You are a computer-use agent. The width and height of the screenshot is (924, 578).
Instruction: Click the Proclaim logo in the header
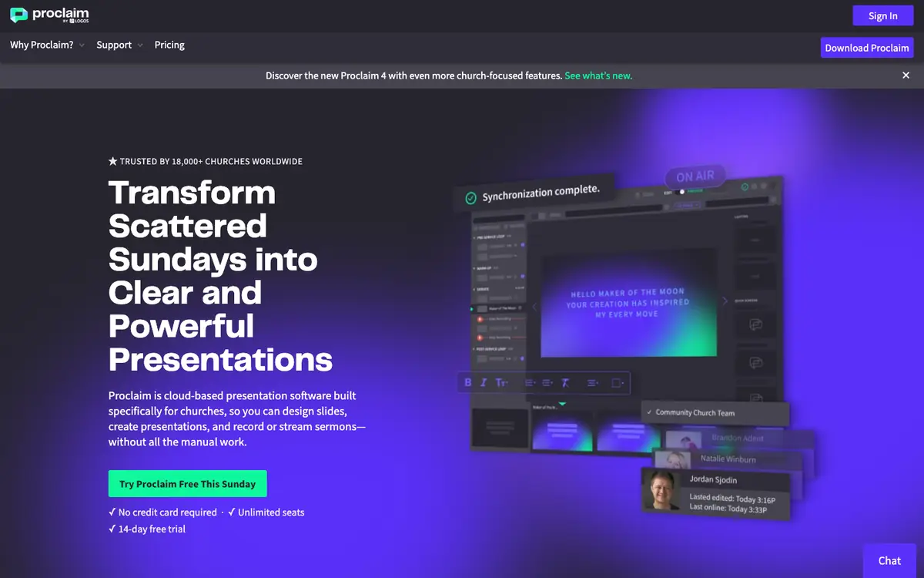coord(49,15)
